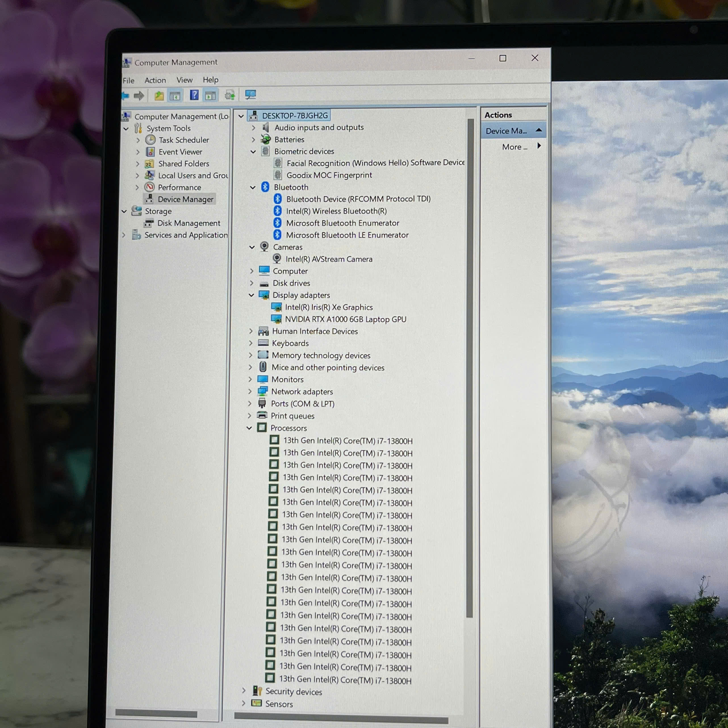Viewport: 728px width, 728px height.
Task: Open the Action menu
Action: coord(155,80)
